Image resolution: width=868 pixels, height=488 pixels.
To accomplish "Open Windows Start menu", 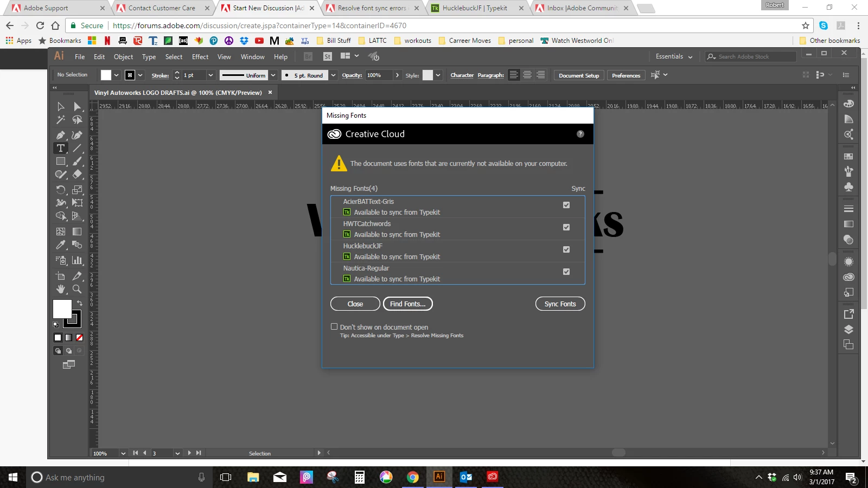I will pyautogui.click(x=13, y=477).
